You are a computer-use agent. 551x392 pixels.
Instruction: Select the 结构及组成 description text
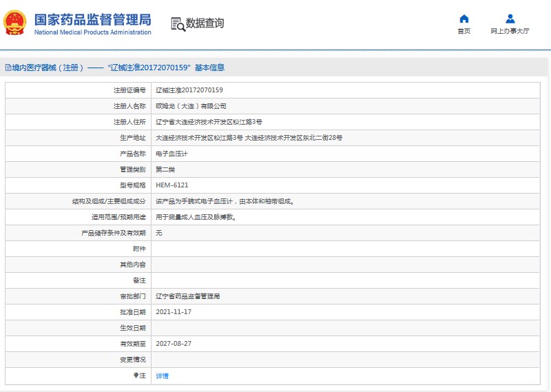225,201
